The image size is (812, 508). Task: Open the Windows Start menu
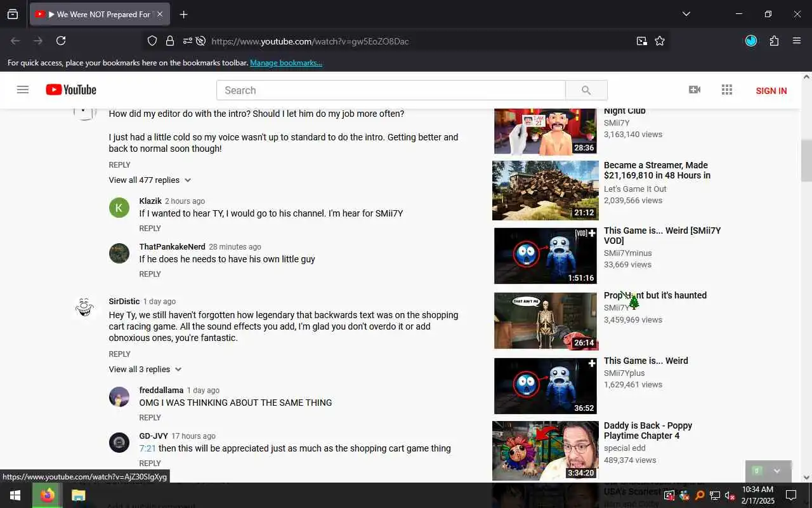[15, 495]
